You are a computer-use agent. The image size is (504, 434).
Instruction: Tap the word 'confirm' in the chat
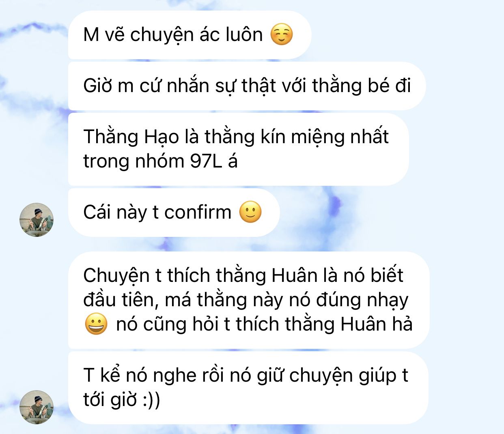tap(198, 212)
